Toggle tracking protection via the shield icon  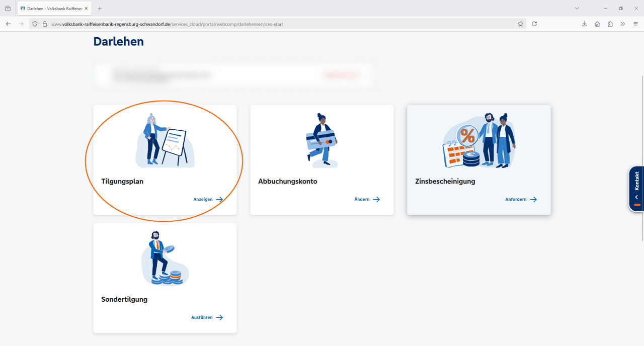pyautogui.click(x=34, y=24)
